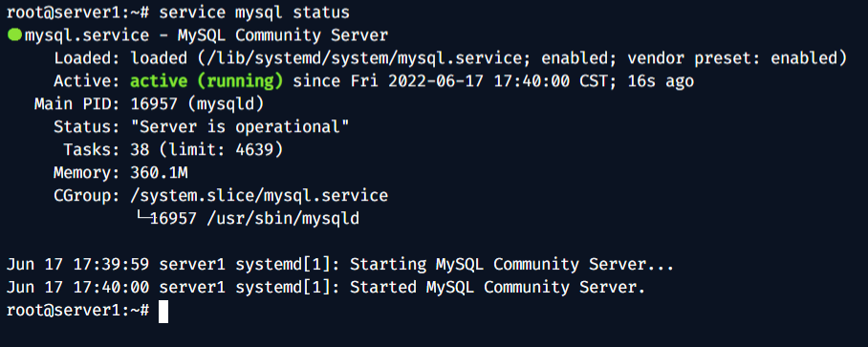868x347 pixels.
Task: Click the terminal cursor block at prompt
Action: pos(163,312)
